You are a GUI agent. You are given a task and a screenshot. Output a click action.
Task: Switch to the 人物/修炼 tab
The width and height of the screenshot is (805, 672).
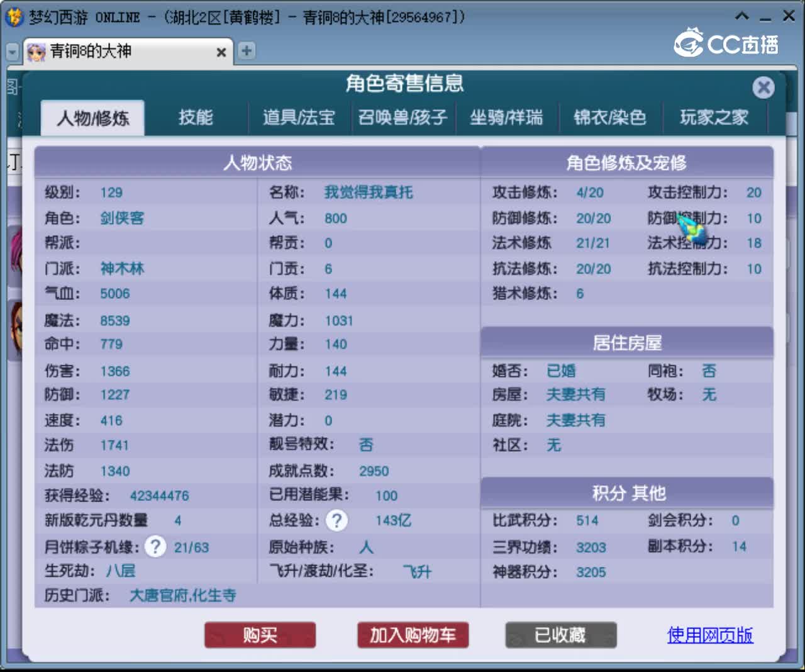[93, 118]
